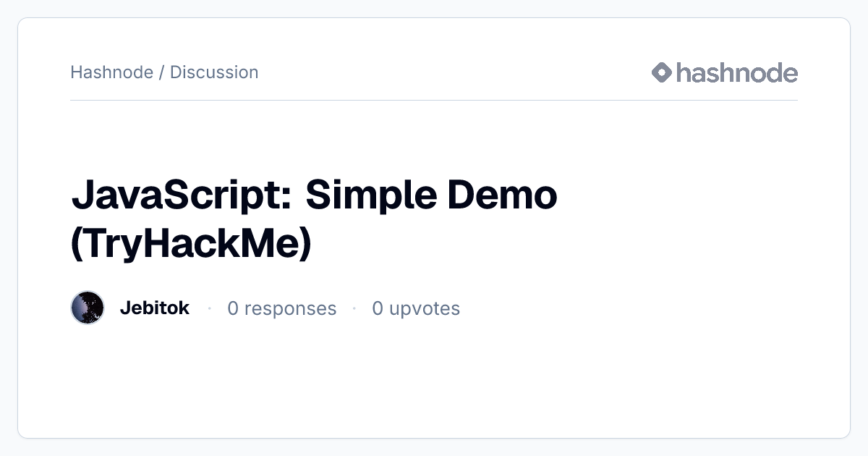The width and height of the screenshot is (868, 456).
Task: Select the "Hashnode" breadcrumb word
Action: click(112, 72)
